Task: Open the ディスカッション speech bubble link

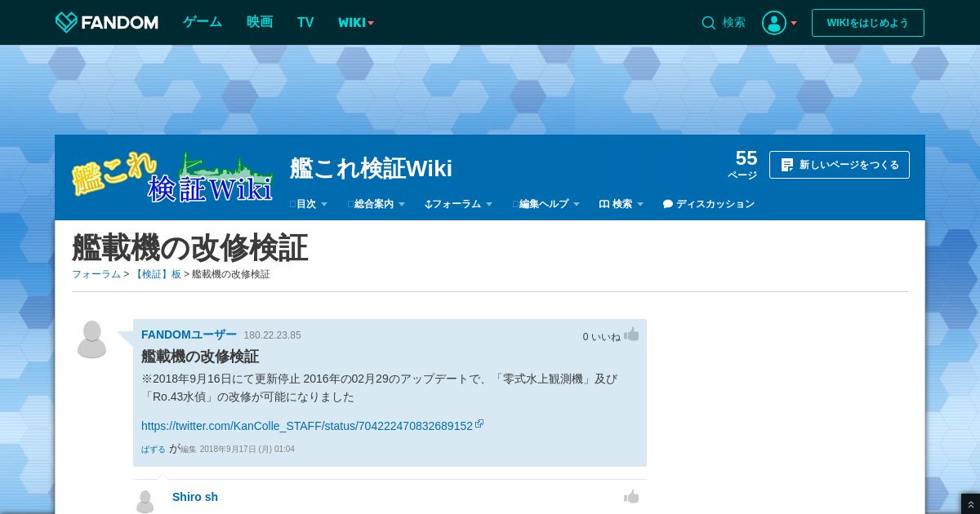Action: click(709, 204)
